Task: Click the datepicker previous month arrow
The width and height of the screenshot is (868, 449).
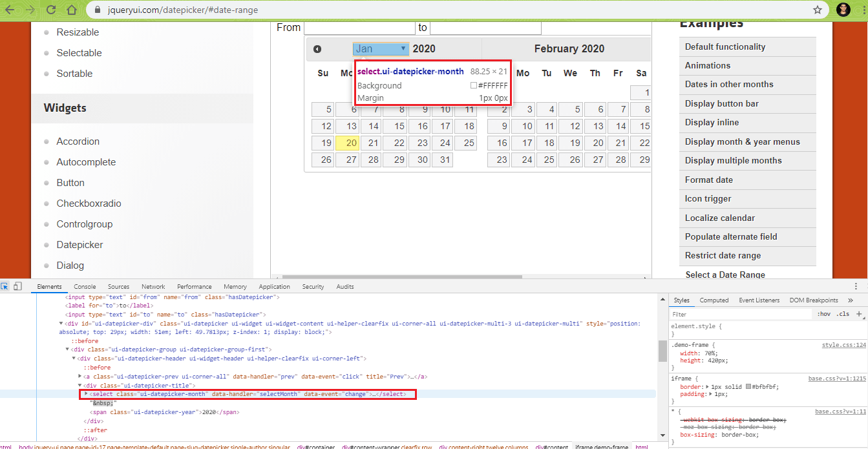Action: pyautogui.click(x=317, y=48)
